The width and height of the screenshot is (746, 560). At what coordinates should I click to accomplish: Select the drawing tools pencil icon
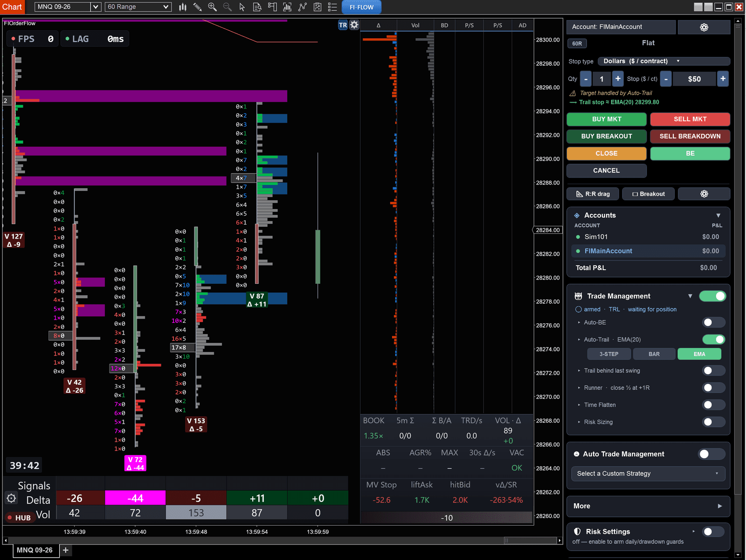(x=198, y=7)
